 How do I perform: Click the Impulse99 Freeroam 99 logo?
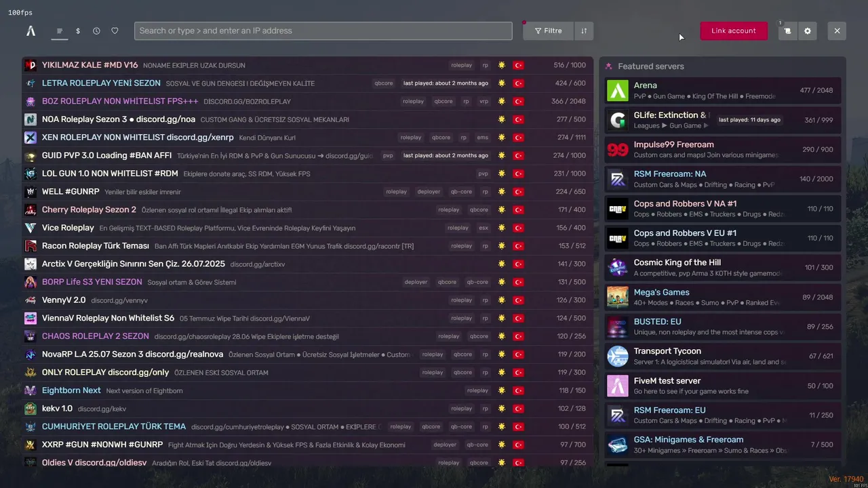[x=618, y=149]
